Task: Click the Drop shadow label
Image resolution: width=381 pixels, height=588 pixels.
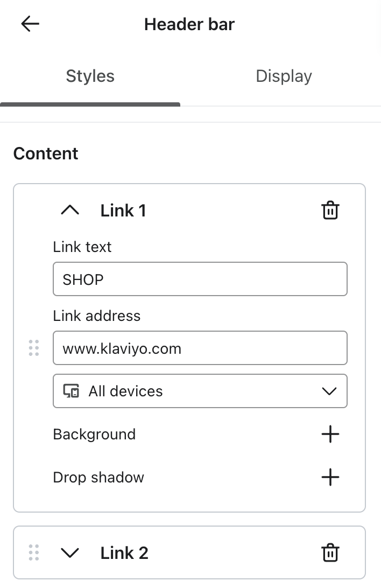Action: coord(98,477)
